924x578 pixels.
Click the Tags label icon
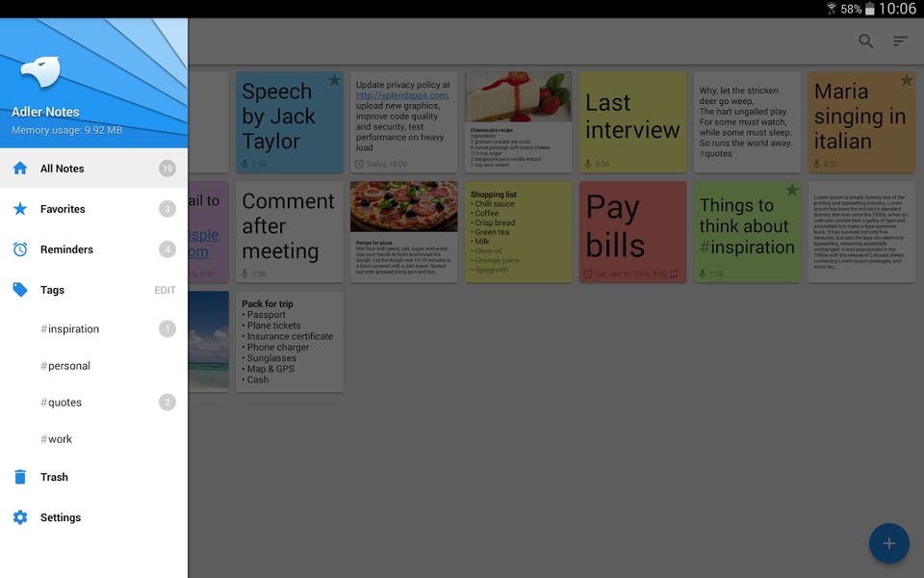(x=20, y=290)
